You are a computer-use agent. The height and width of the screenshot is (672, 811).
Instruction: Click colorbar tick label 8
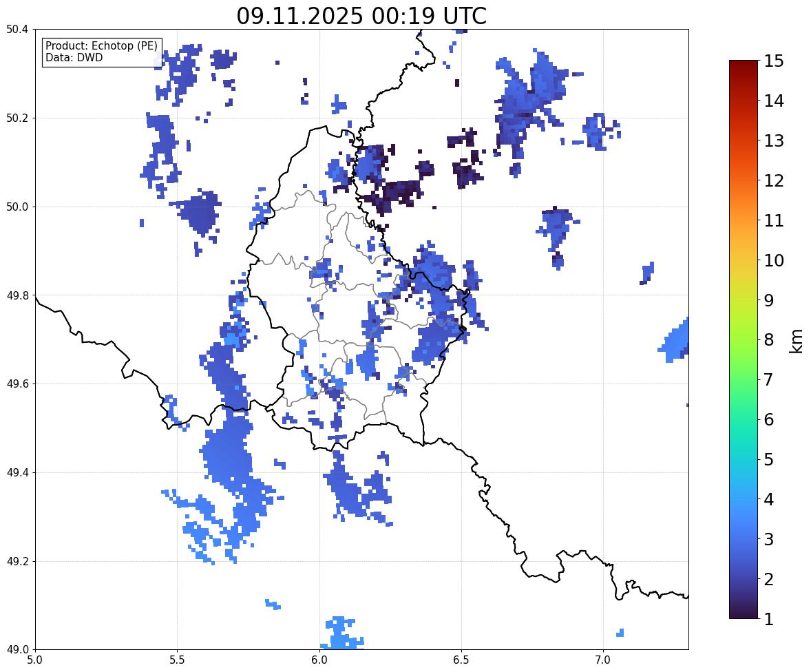coord(769,340)
